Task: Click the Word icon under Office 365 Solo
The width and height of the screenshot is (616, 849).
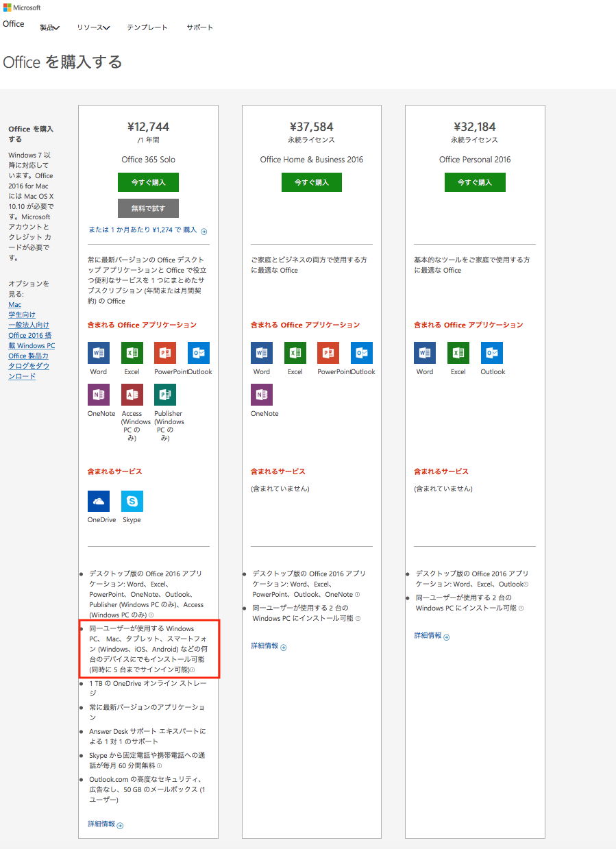Action: pos(99,353)
